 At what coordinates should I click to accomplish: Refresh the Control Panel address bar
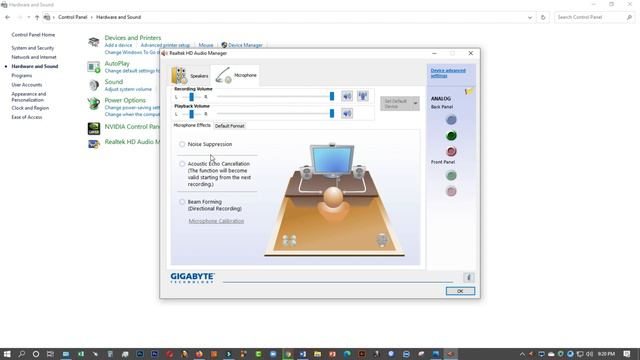click(543, 17)
